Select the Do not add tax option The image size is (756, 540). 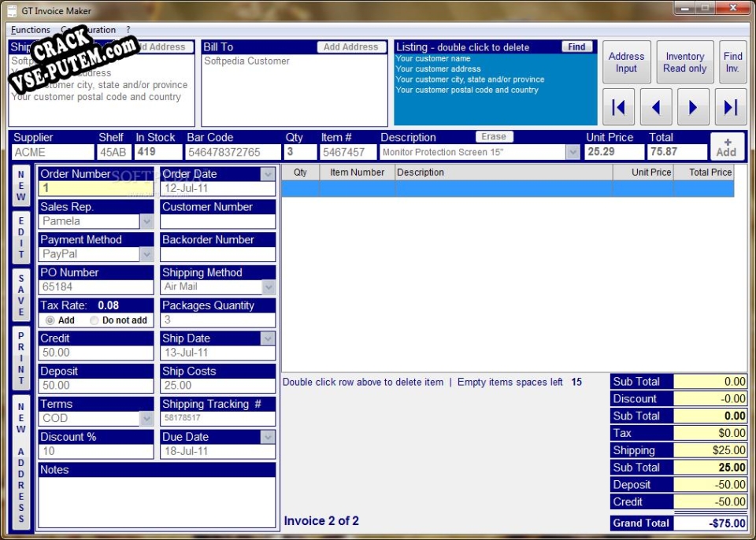coord(93,320)
